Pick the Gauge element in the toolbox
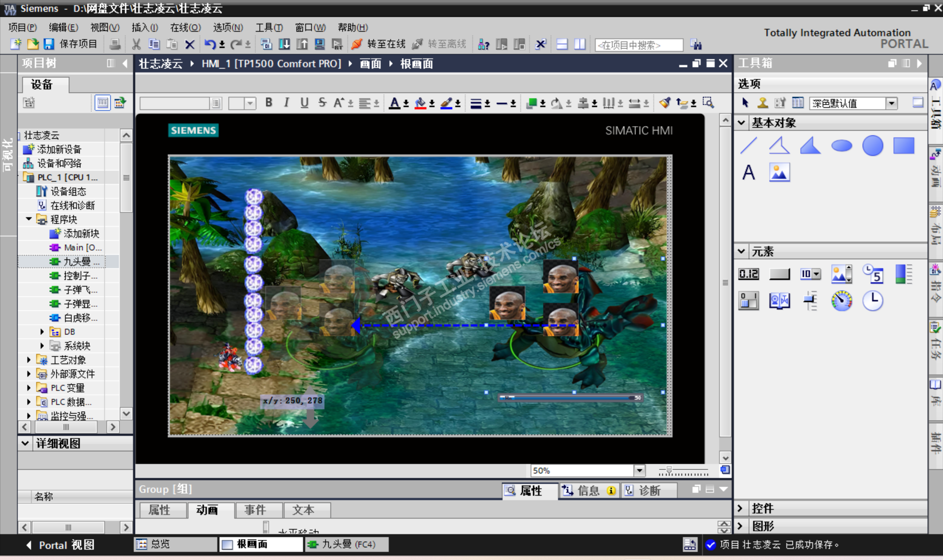This screenshot has width=943, height=560. pos(842,300)
